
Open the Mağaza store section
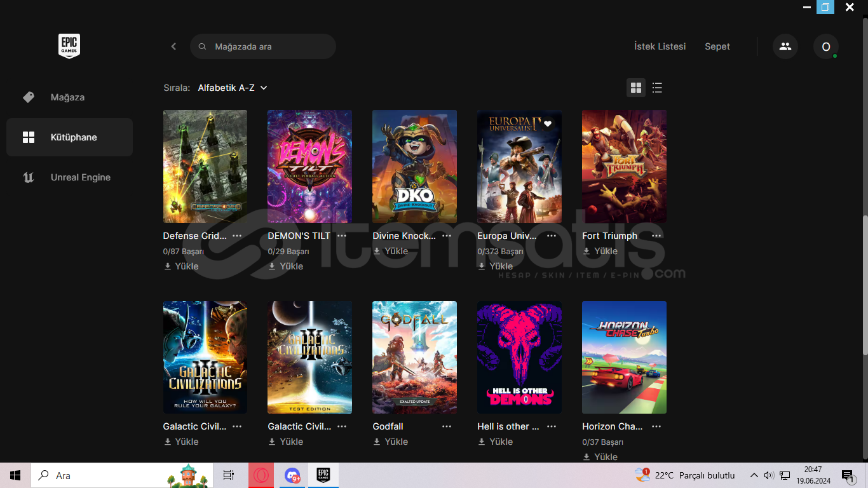pos(69,97)
